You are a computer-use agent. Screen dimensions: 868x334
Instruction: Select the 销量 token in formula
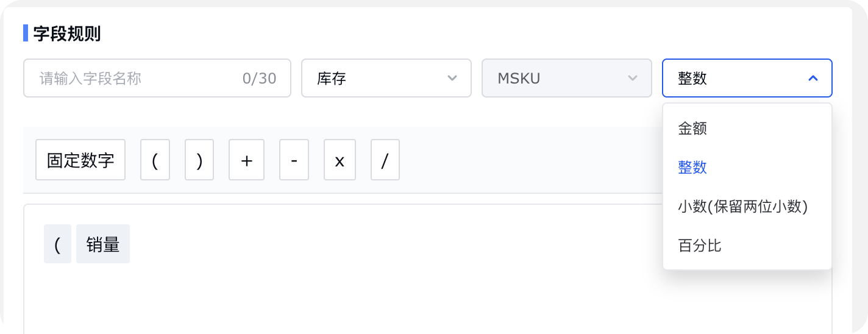[103, 244]
